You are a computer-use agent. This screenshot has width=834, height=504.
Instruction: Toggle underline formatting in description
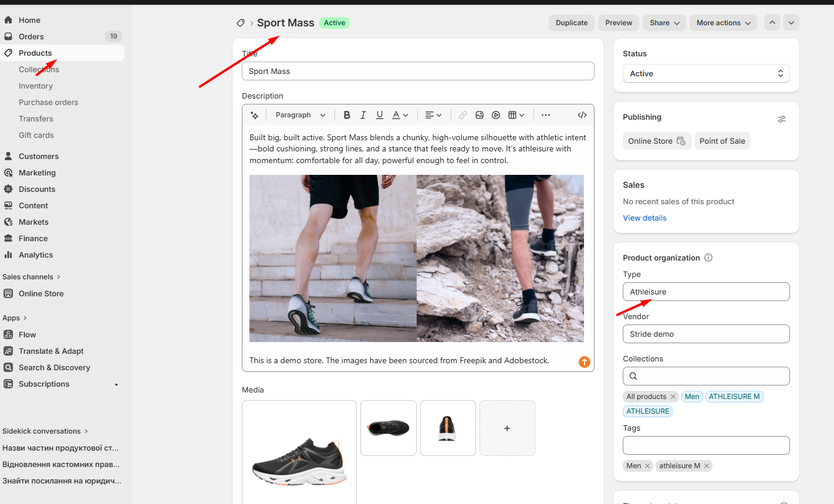point(380,115)
